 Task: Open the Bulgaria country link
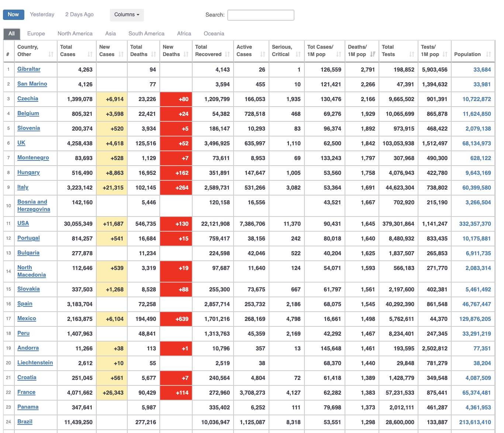click(x=28, y=253)
